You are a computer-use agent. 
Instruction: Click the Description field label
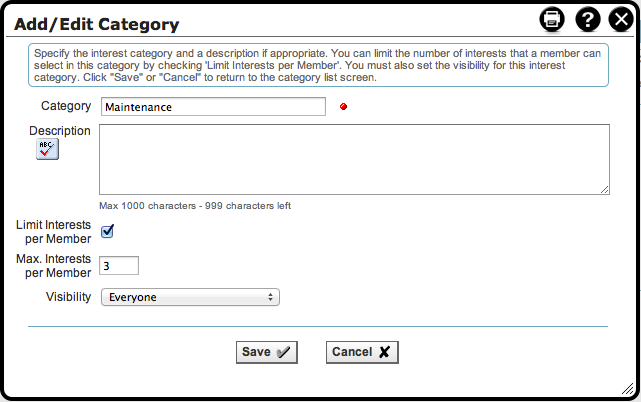point(60,131)
